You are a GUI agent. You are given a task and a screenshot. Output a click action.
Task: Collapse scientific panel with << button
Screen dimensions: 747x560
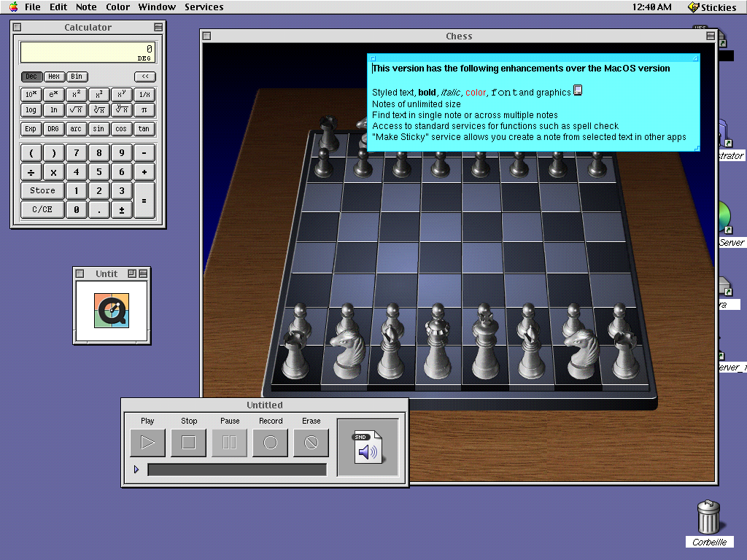(145, 76)
